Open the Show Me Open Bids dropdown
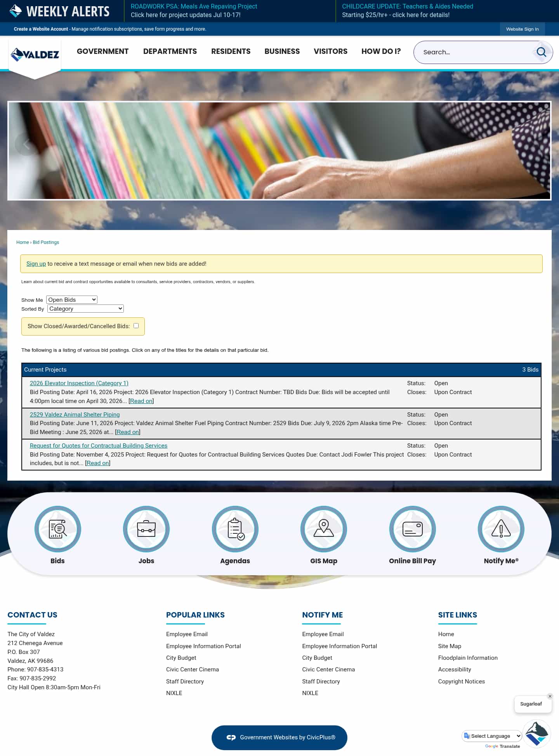 tap(72, 300)
